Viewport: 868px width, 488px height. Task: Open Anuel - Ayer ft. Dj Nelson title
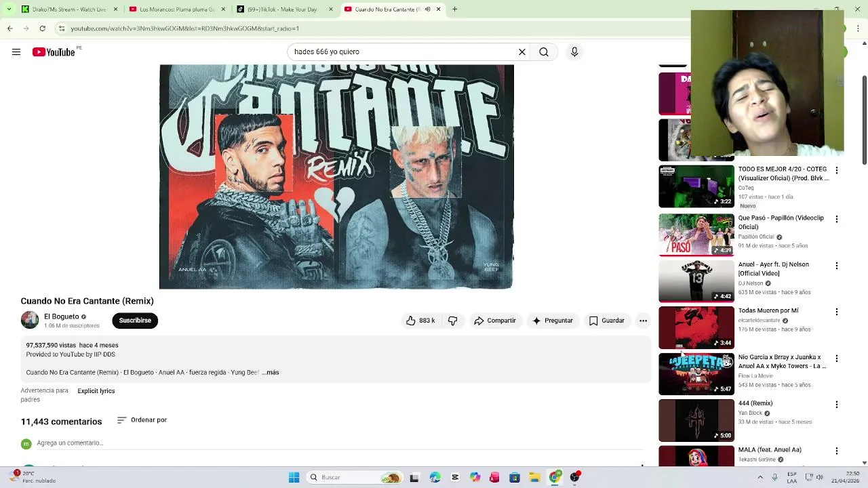tap(774, 268)
